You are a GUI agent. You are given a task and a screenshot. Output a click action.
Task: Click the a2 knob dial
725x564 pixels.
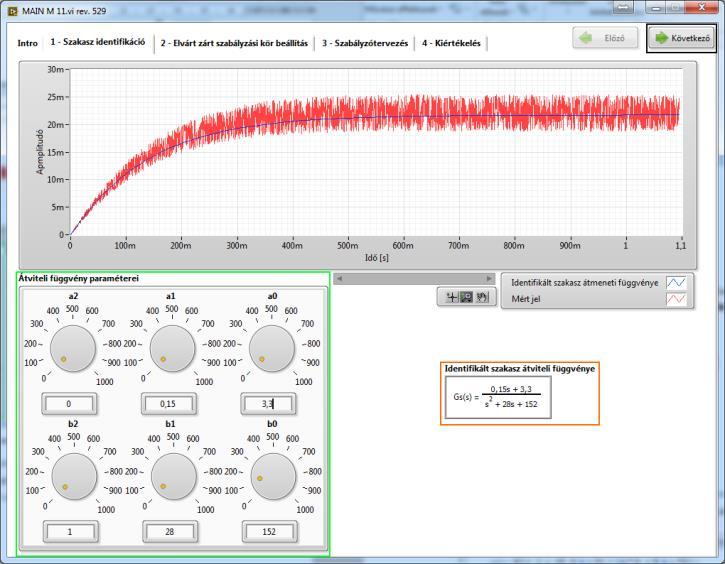pyautogui.click(x=73, y=349)
